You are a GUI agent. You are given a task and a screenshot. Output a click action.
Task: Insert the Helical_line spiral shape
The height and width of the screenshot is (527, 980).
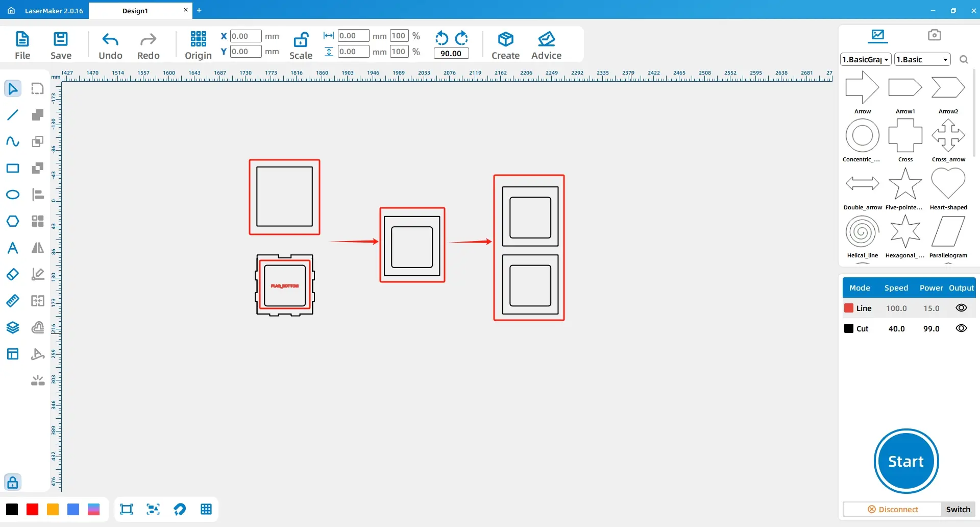863,232
